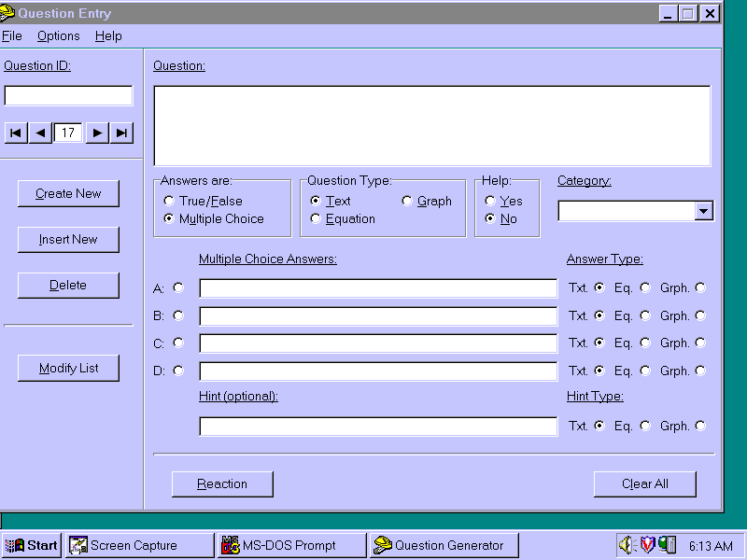The image size is (747, 560).
Task: Select Graph as the question type
Action: [x=407, y=202]
